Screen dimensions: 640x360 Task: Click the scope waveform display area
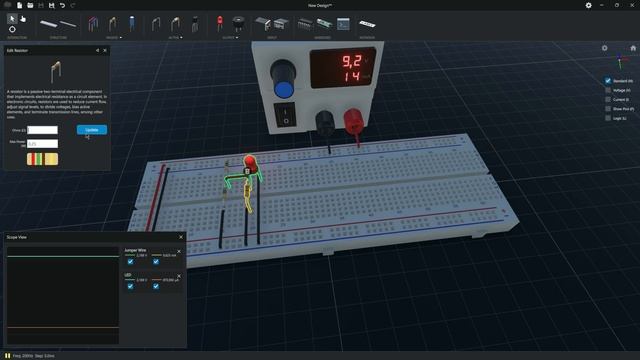point(63,295)
